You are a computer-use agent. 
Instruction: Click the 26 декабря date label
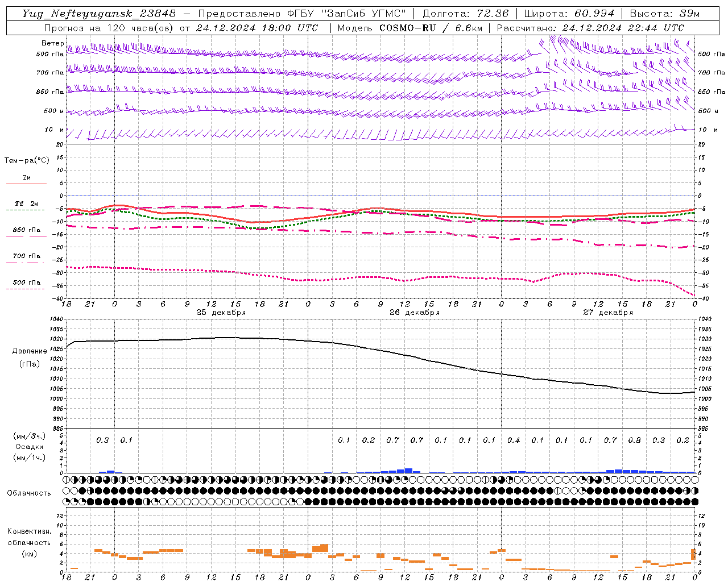[415, 313]
